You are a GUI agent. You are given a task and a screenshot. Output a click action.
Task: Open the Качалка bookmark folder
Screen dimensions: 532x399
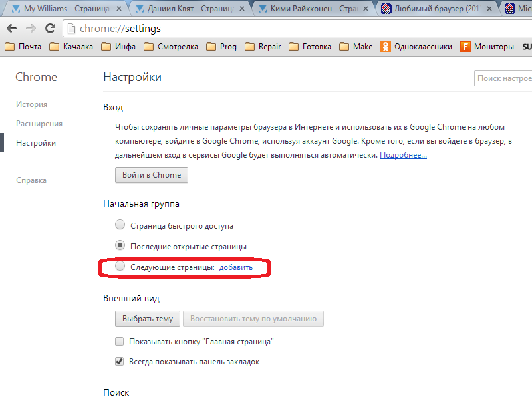point(71,47)
